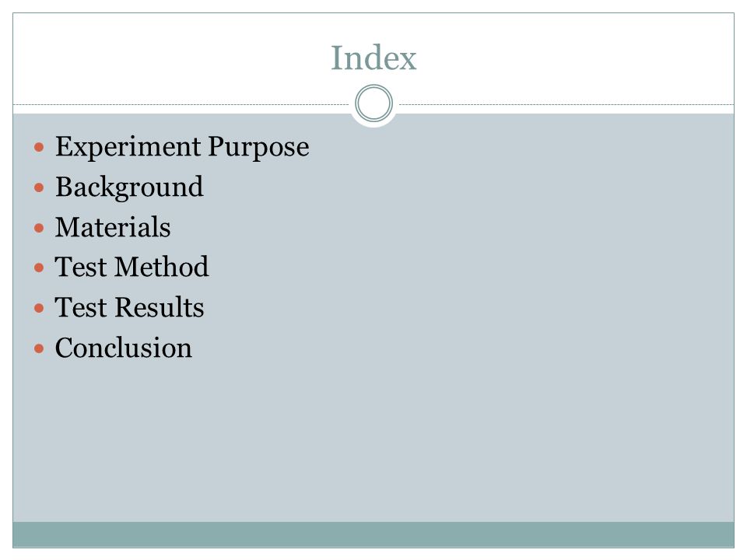Click the orange bullet beside Materials
The width and height of the screenshot is (747, 560).
coord(39,228)
